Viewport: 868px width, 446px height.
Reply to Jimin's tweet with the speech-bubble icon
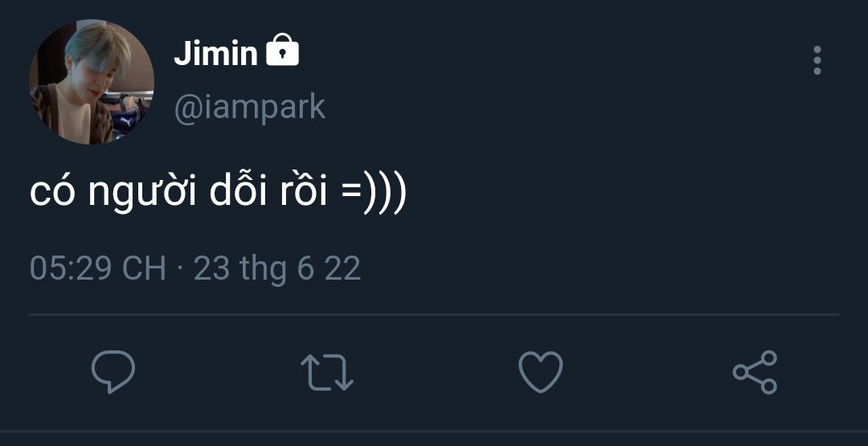[x=113, y=372]
